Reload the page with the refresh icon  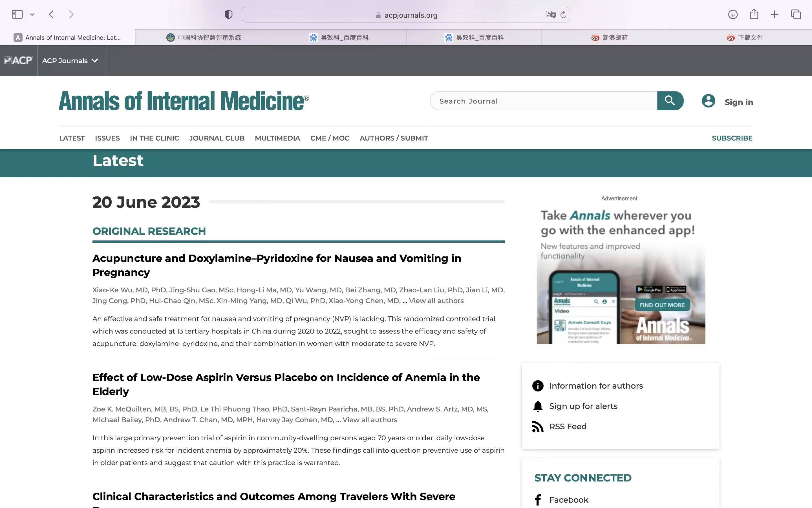563,14
